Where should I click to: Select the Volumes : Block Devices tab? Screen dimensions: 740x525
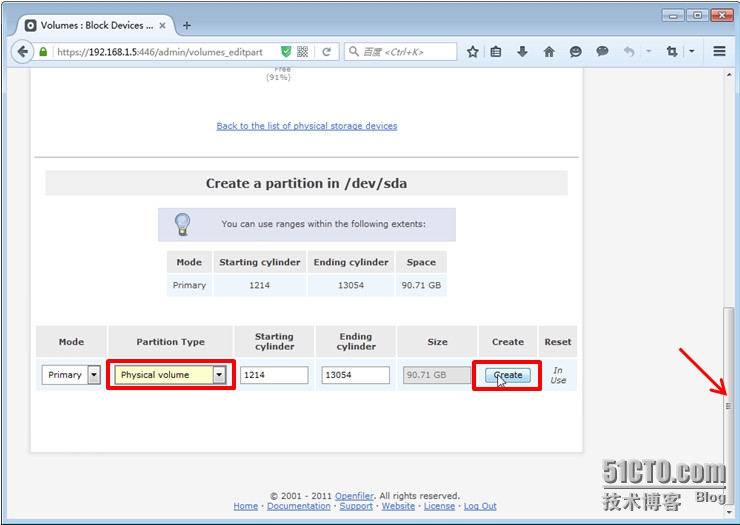click(94, 25)
